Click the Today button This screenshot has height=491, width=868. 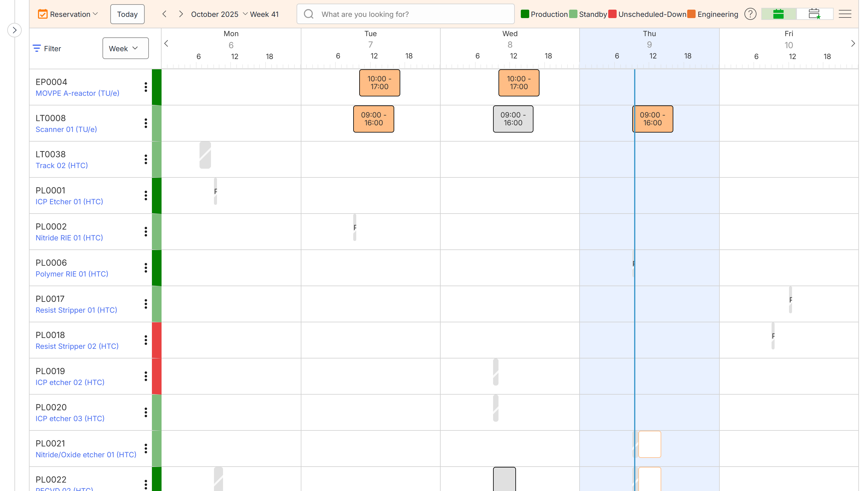(127, 14)
